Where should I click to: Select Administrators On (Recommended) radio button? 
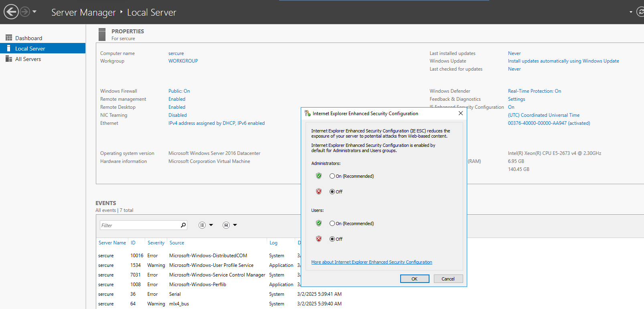332,176
